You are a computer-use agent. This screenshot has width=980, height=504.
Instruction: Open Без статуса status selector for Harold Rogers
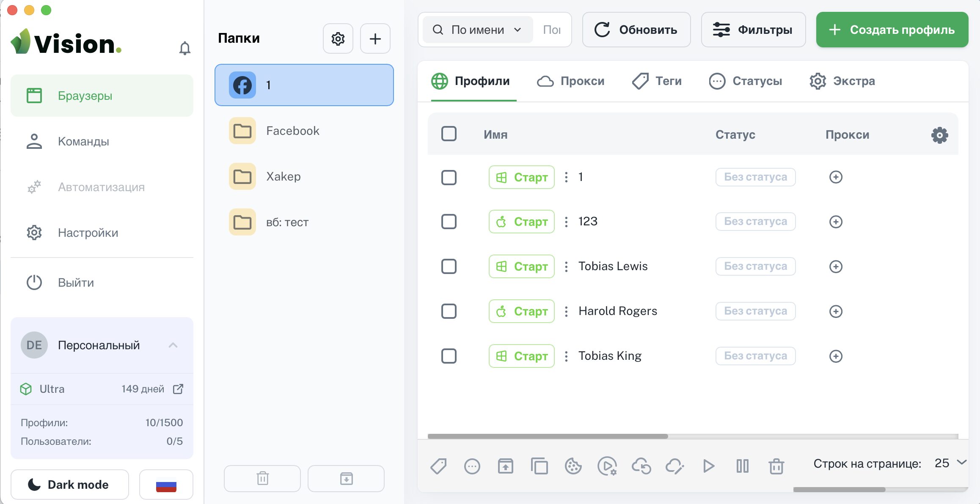[x=755, y=311]
